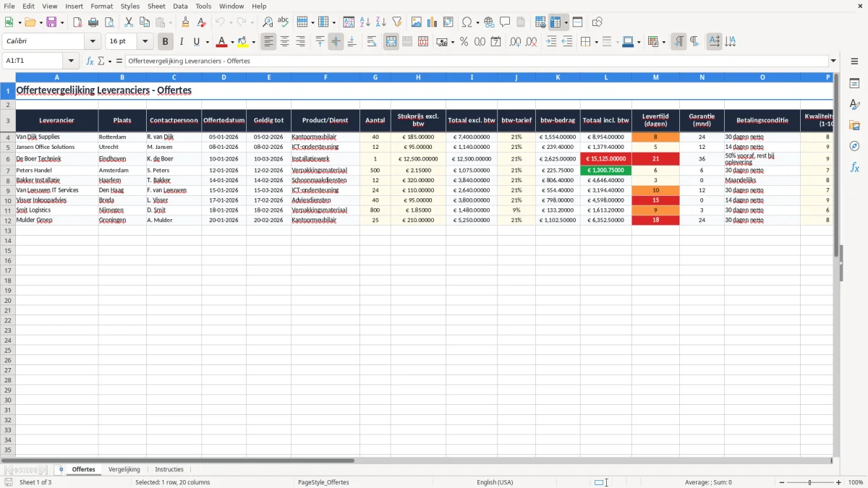Select column header H
The width and height of the screenshot is (868, 488).
coord(418,77)
